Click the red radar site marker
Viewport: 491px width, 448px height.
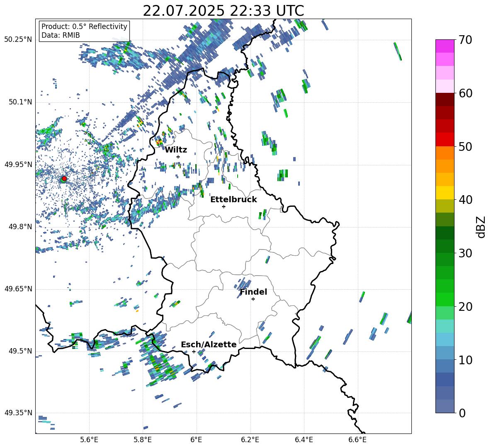[64, 179]
